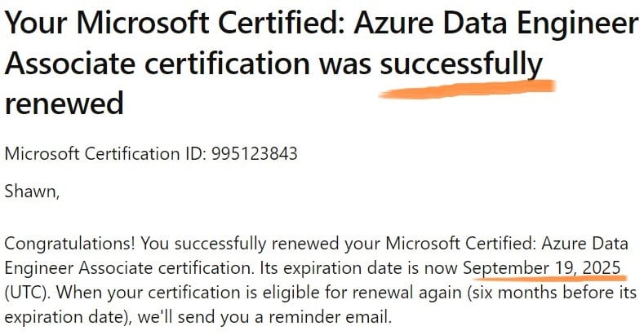Screen dimensions: 644x335
Task: Click the expiration date September 19, 2025
Action: point(542,267)
